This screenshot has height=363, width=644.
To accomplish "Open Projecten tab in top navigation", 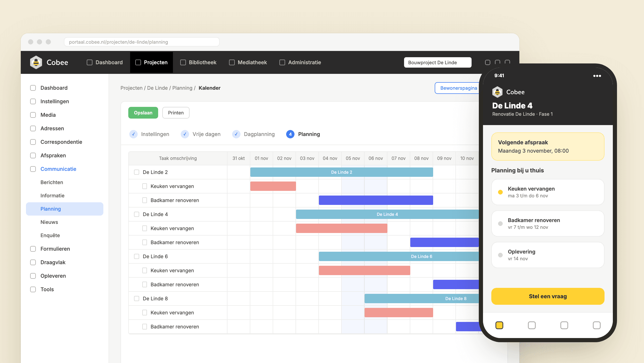I will point(151,62).
